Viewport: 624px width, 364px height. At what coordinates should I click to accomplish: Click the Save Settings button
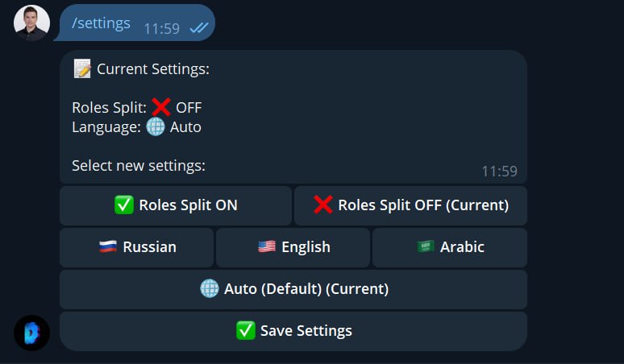(293, 331)
